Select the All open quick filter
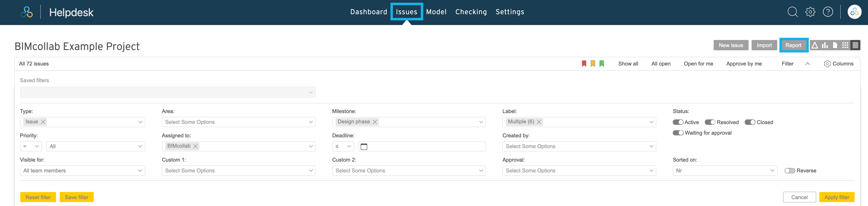The height and width of the screenshot is (206, 868). (x=661, y=64)
